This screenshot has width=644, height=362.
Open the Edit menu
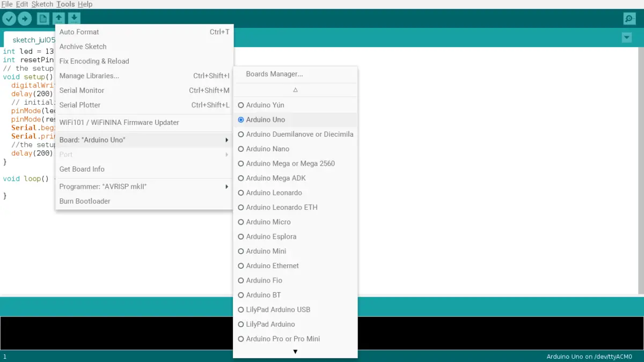(x=22, y=4)
